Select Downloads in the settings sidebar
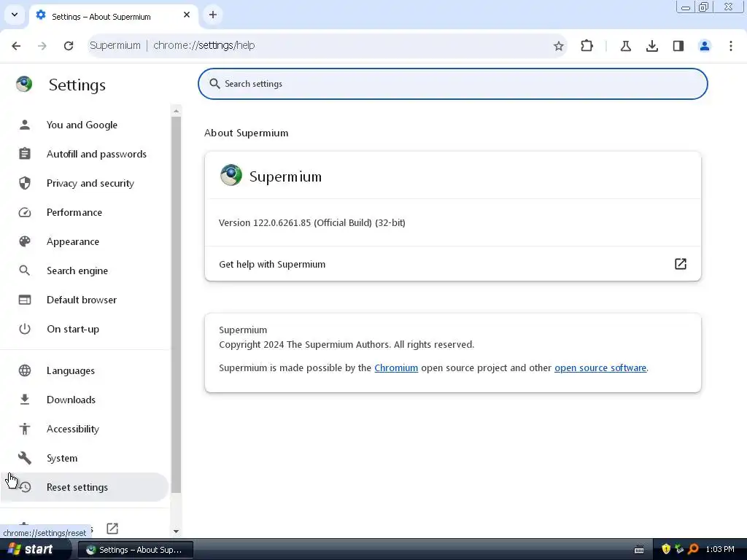This screenshot has height=560, width=747. click(x=85, y=400)
